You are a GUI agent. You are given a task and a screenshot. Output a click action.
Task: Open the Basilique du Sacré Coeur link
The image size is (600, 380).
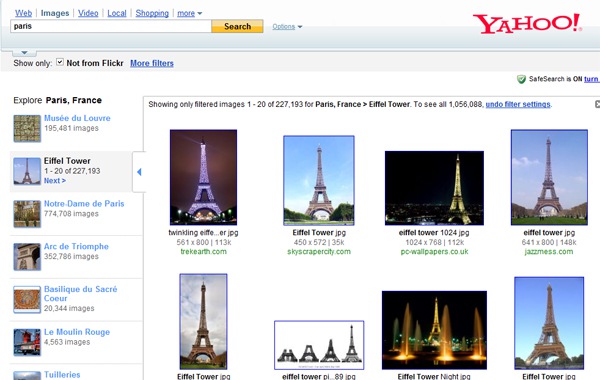pos(80,294)
